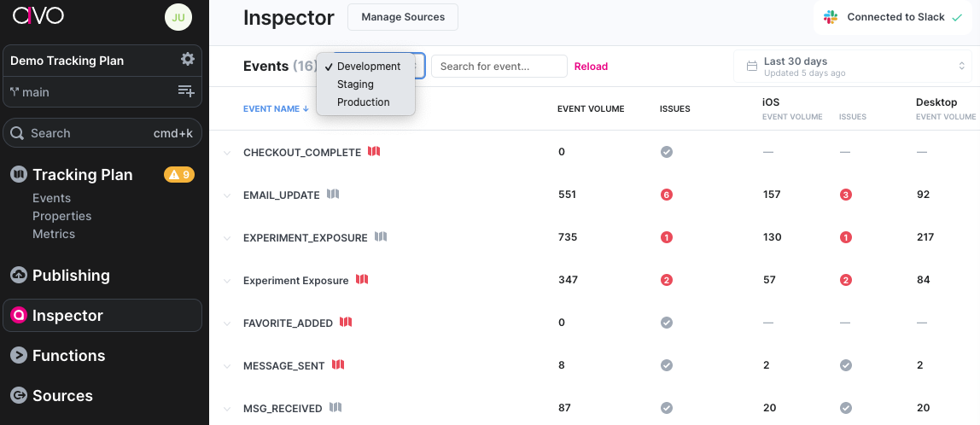Expand the CHECKOUT_COMPLETE event row

click(x=228, y=153)
